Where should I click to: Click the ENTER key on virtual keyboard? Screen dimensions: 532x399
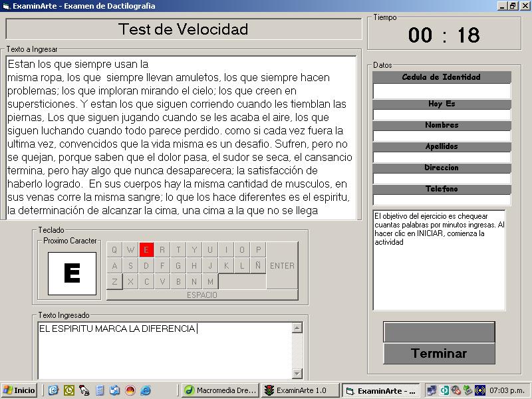(x=282, y=265)
